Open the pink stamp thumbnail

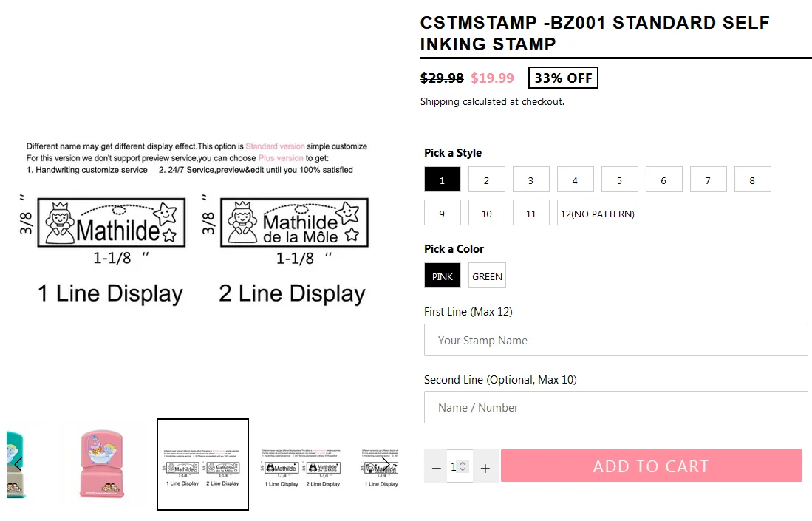coord(101,464)
